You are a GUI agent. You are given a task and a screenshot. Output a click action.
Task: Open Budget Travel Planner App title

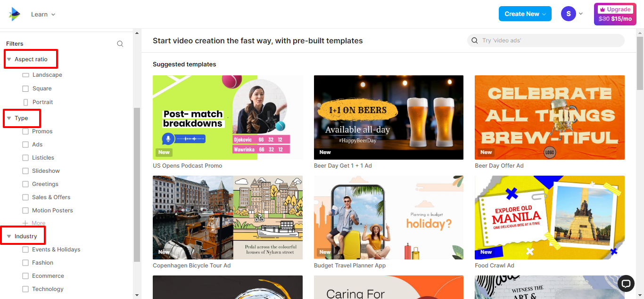[350, 266]
